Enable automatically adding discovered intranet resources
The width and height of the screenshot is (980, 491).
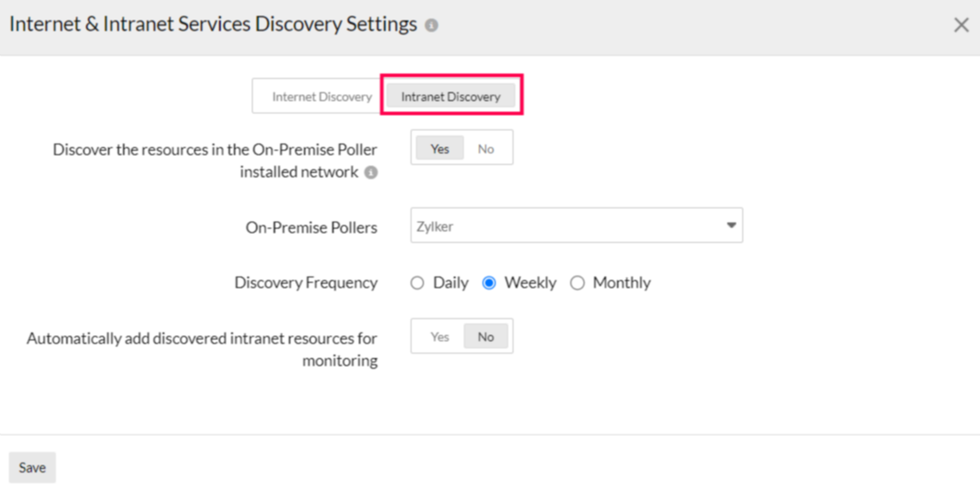click(x=440, y=337)
